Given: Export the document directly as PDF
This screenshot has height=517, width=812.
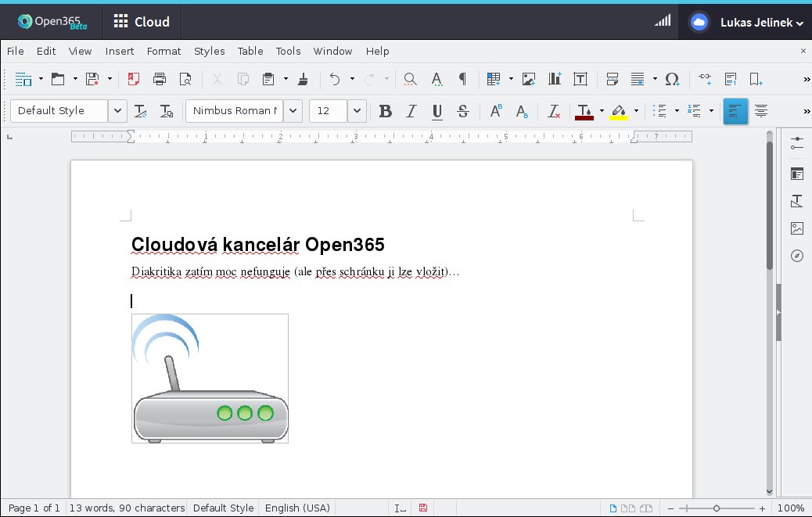Looking at the screenshot, I should (x=134, y=79).
